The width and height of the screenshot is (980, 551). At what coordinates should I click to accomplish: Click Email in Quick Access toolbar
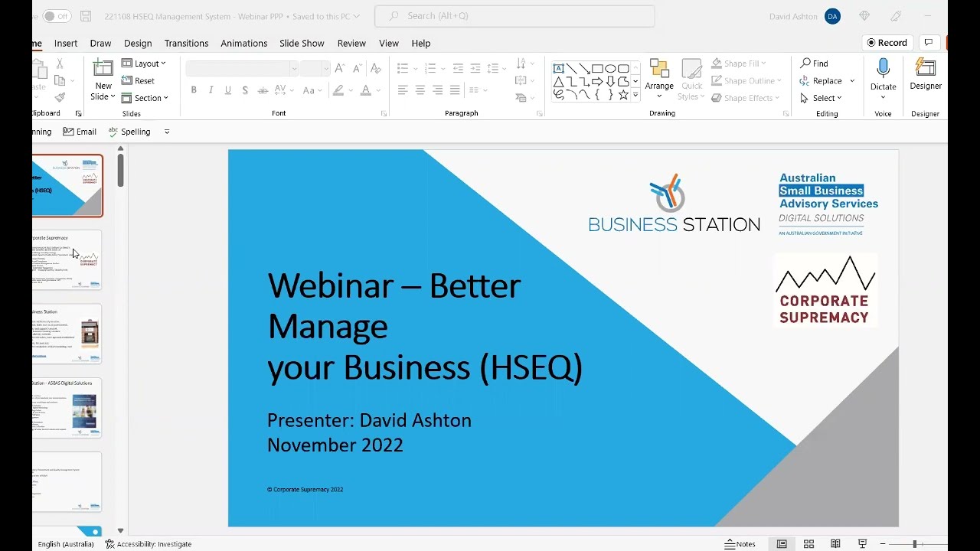pos(80,132)
